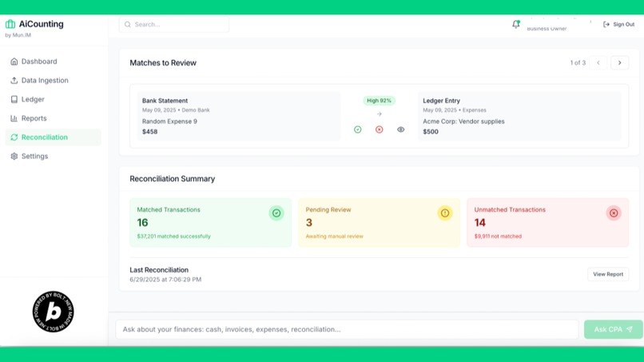Go to previous match with left chevron
This screenshot has height=362, width=644.
click(x=598, y=63)
